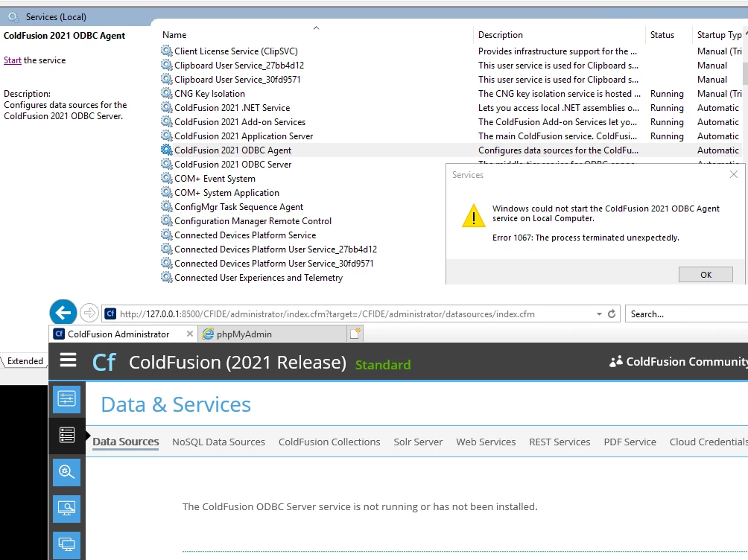Select COM+ System Application service
Viewport: 748px width, 560px height.
click(226, 193)
